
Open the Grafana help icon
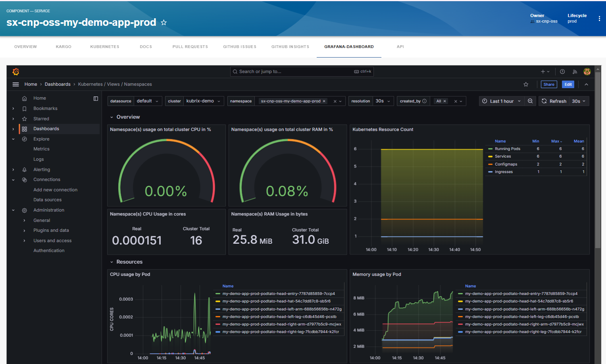point(562,71)
